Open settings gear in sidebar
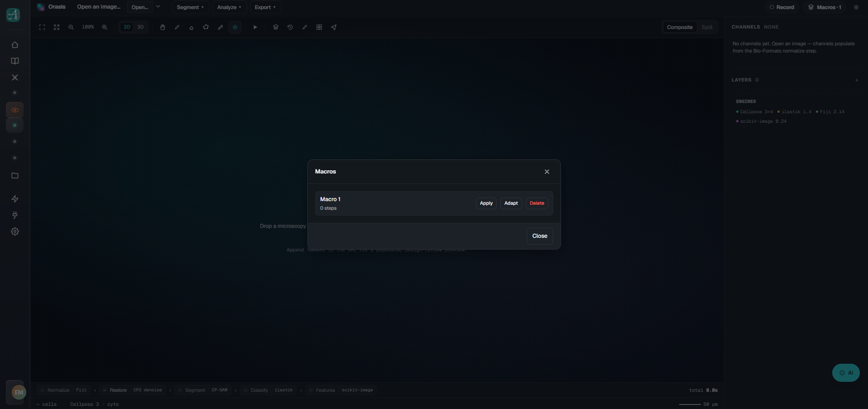The height and width of the screenshot is (409, 868). tap(15, 231)
